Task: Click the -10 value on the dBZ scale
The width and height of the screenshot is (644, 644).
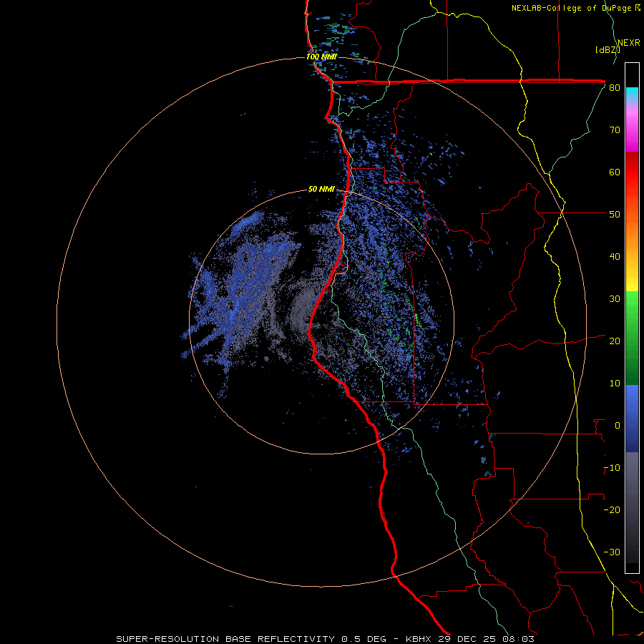Action: coord(612,467)
